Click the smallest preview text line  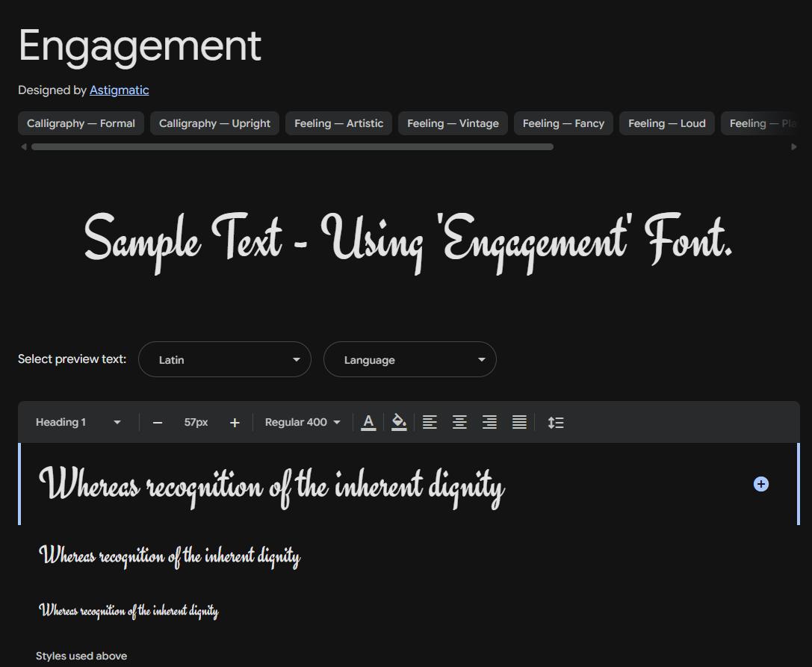coord(129,610)
